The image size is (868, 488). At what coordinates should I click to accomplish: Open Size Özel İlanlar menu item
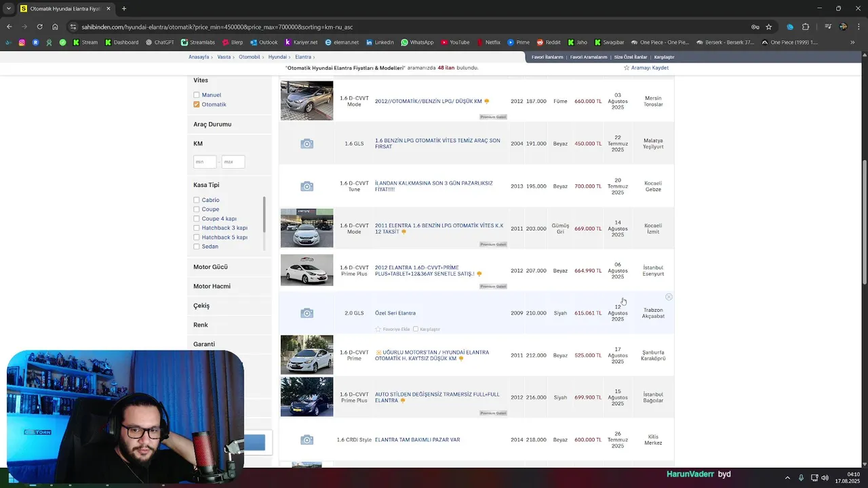[x=631, y=57]
